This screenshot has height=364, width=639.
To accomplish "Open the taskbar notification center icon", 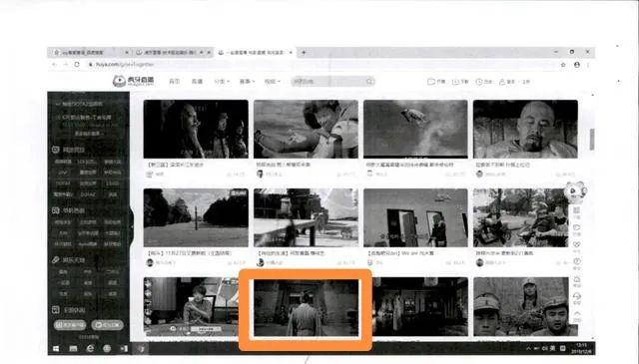I will click(563, 348).
